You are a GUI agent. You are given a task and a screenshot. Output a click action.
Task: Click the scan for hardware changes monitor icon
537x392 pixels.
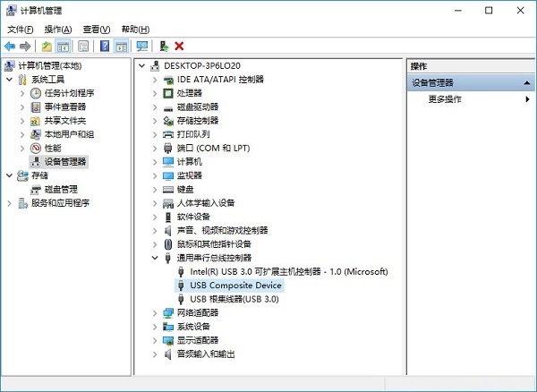(141, 46)
